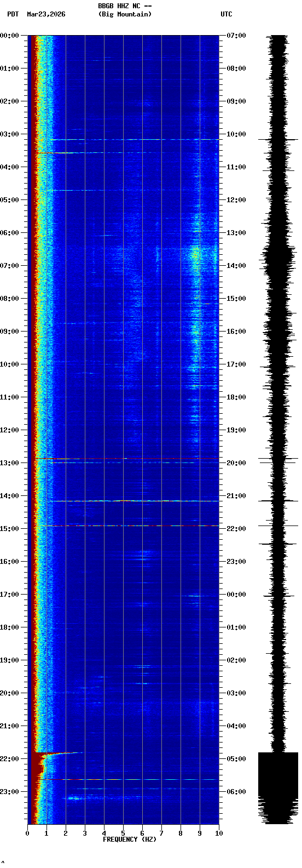The height and width of the screenshot is (868, 302).
Task: Click frequency axis tick label "6"
Action: click(x=142, y=833)
